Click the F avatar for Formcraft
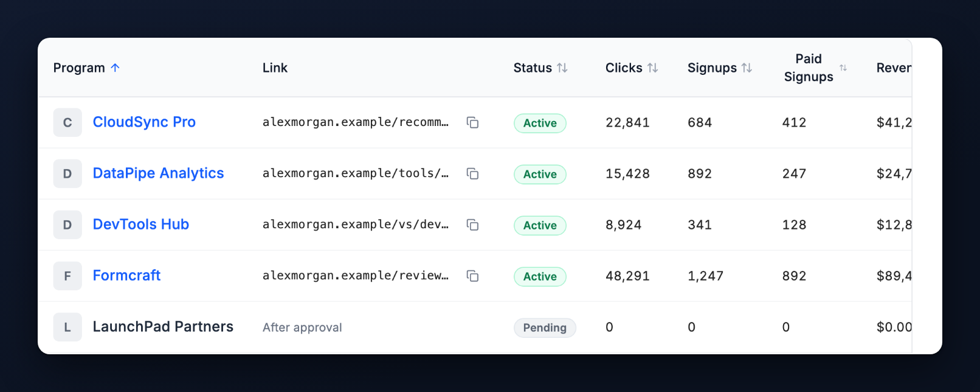Screen dimensions: 980x392 [x=67, y=276]
